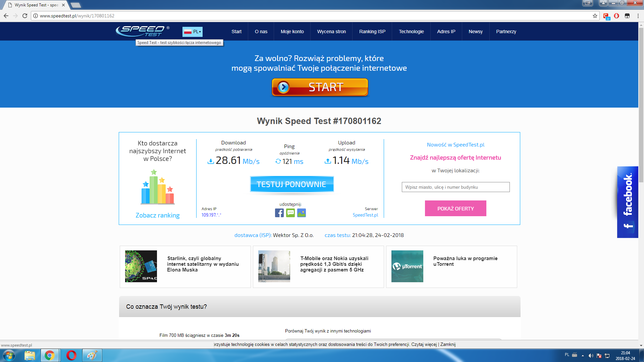644x362 pixels.
Task: Open a new browser tab
Action: click(x=76, y=5)
